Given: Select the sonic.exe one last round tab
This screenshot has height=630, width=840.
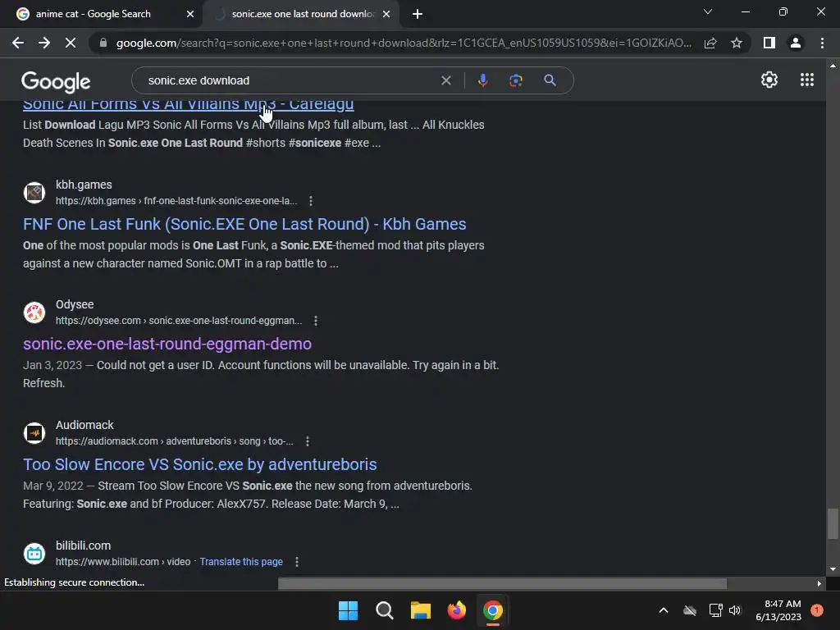Looking at the screenshot, I should pyautogui.click(x=302, y=14).
